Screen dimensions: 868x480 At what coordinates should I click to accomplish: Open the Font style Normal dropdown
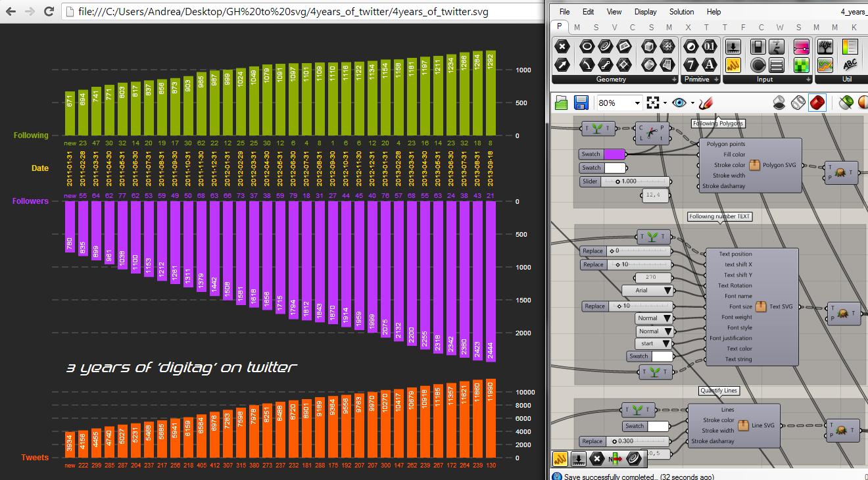coord(654,331)
